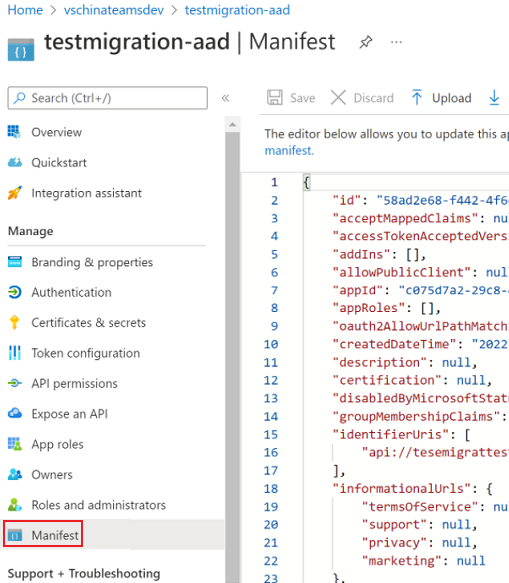Click the App roles icon
This screenshot has height=583, width=509.
click(15, 444)
